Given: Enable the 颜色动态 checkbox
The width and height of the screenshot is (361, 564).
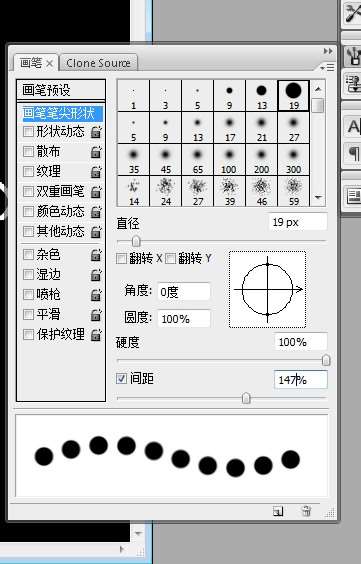Looking at the screenshot, I should pos(28,212).
